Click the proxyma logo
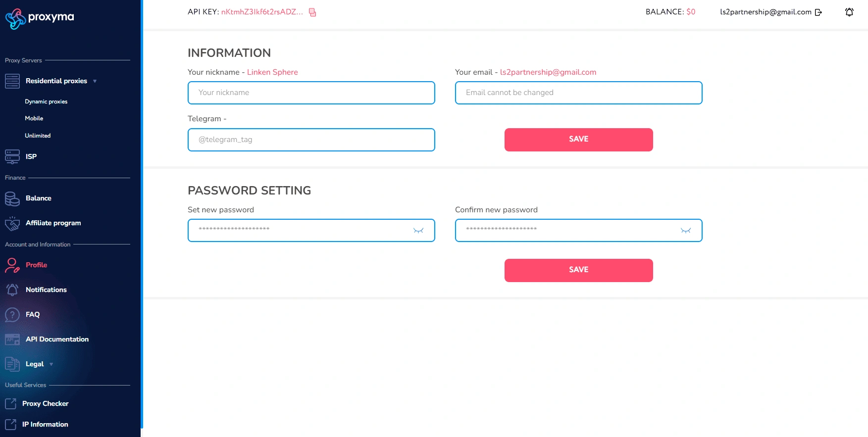The image size is (868, 437). [40, 18]
